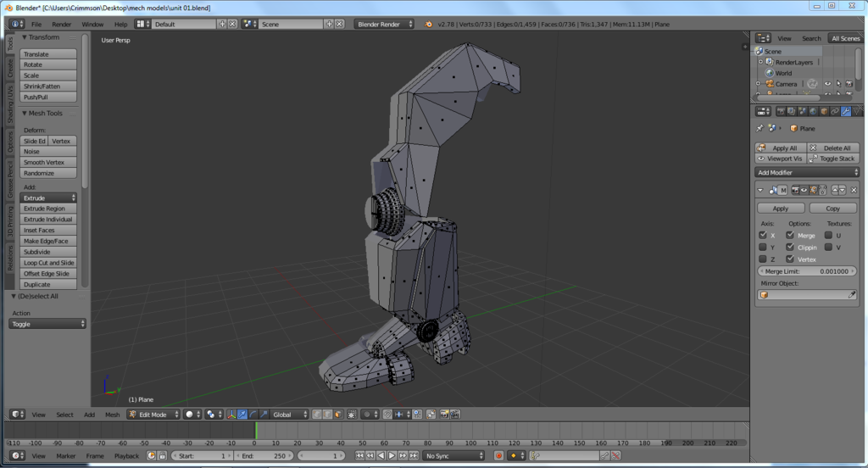Viewport: 868px width, 468px height.
Task: Open the Edit Mode dropdown
Action: (153, 415)
